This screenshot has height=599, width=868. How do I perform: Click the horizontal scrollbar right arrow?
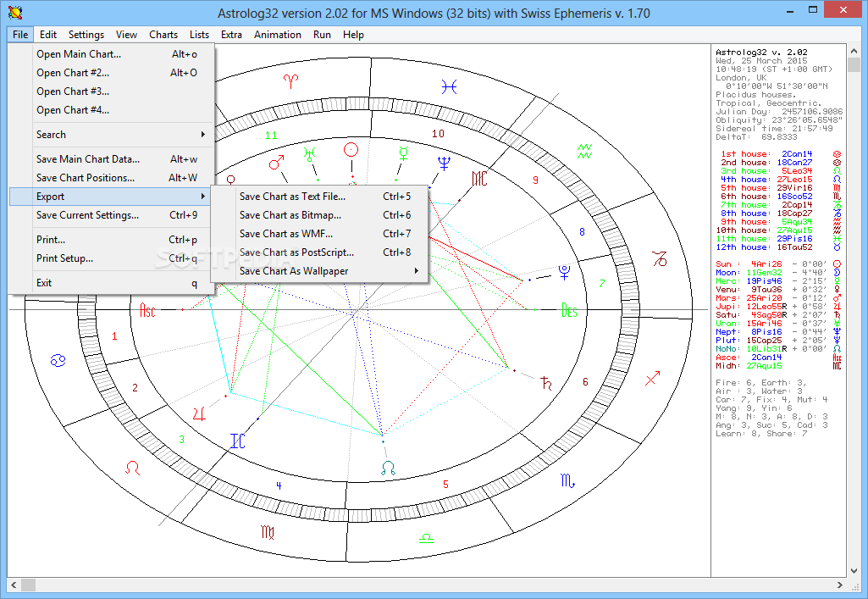[x=840, y=585]
